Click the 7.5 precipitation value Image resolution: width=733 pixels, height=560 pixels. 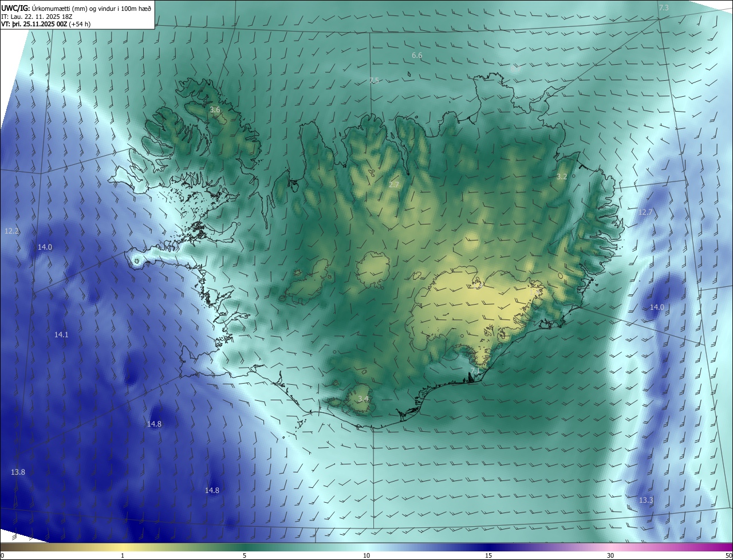pyautogui.click(x=374, y=80)
